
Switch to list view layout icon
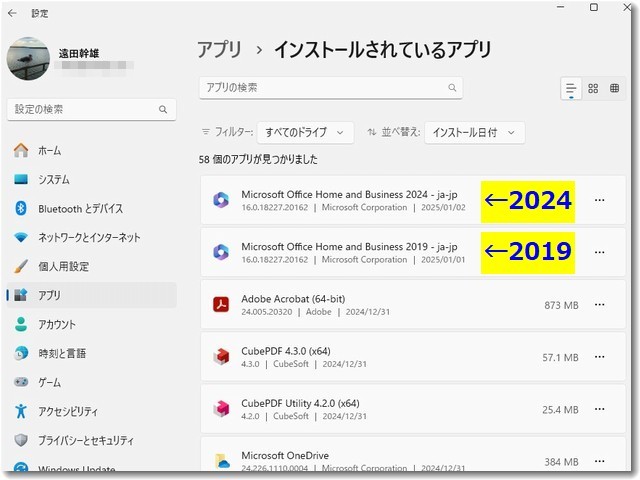tap(571, 89)
